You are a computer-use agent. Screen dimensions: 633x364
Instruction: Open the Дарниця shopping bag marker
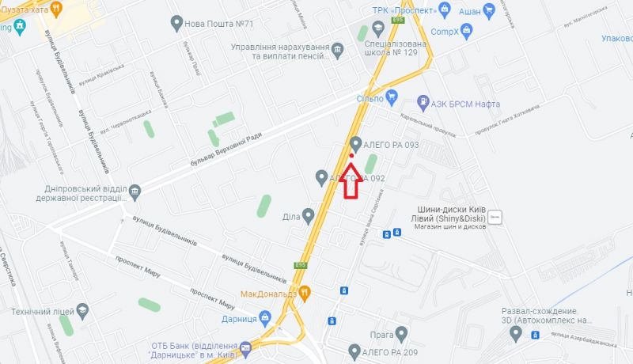265,318
